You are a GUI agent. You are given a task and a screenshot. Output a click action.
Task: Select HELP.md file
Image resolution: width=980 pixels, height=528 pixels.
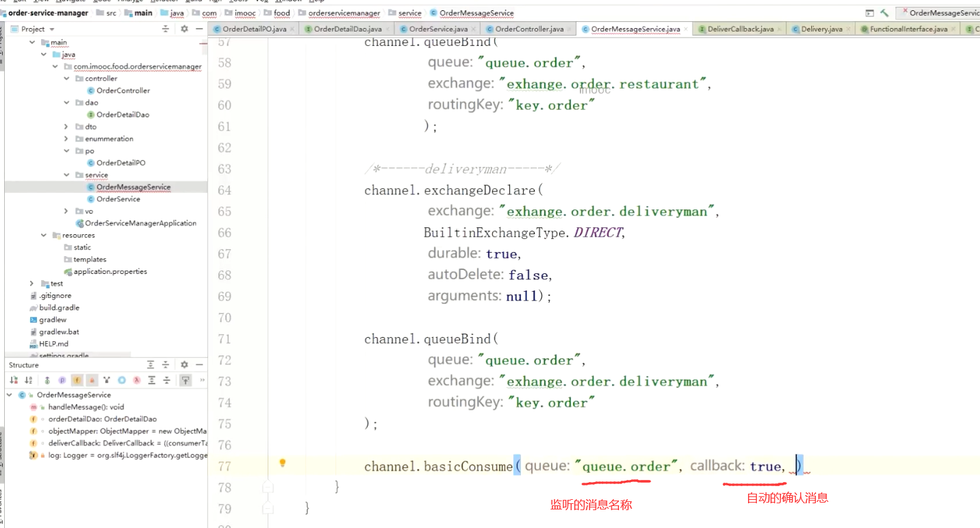pyautogui.click(x=54, y=344)
